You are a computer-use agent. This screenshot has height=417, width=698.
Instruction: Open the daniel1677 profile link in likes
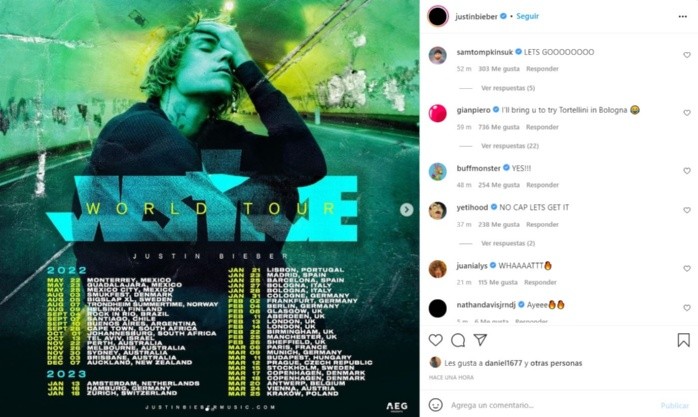point(503,363)
